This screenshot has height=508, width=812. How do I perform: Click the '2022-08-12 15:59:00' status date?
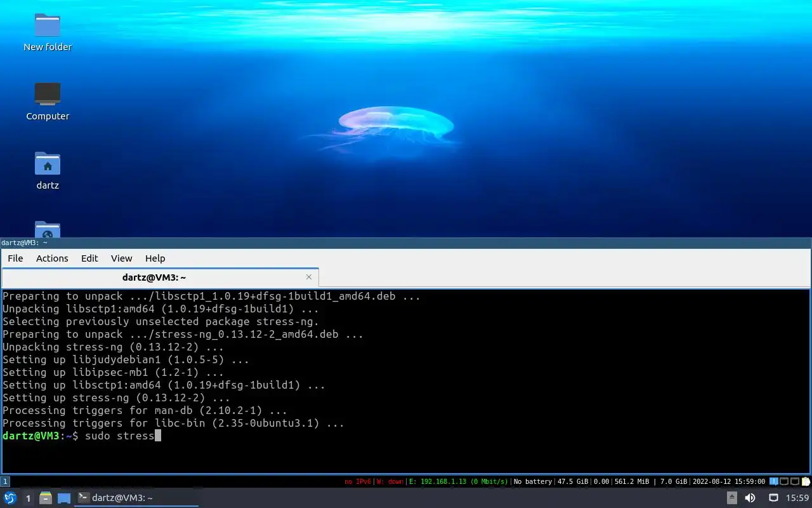tap(729, 481)
